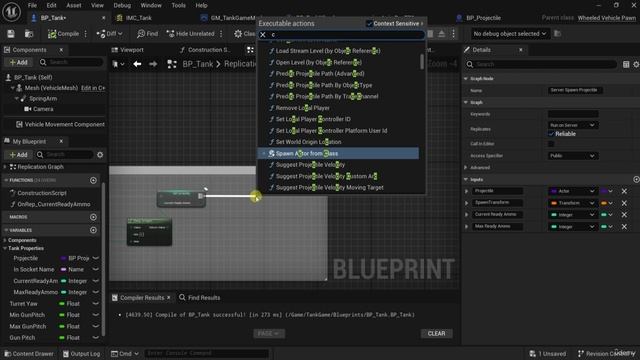Close the Components panel tab

(61, 50)
